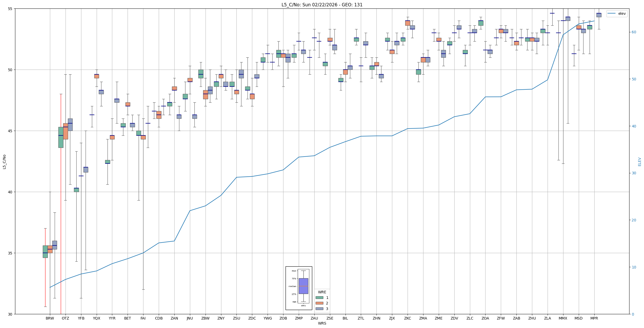Click the orange WRE 2 legend swatch
644x328 pixels.
tap(319, 303)
